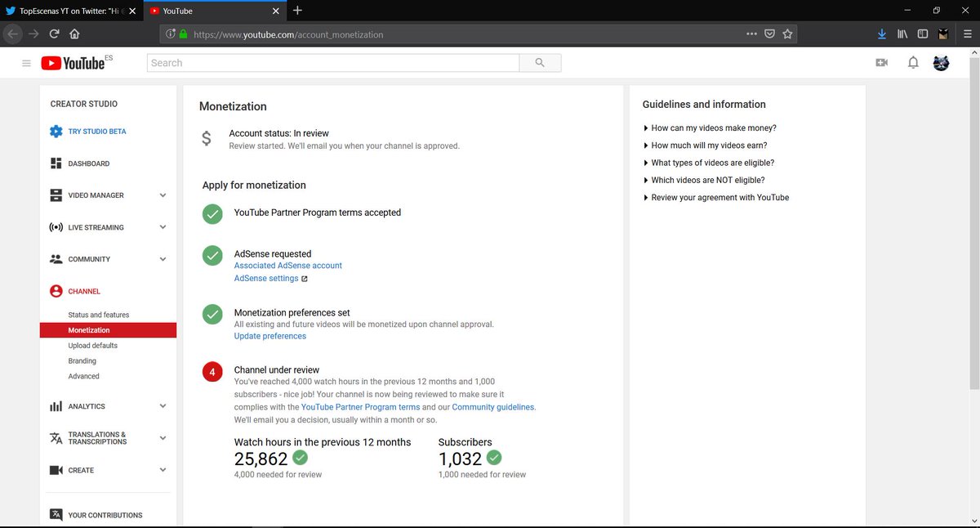Close the Twitter browser tab

coord(132,11)
